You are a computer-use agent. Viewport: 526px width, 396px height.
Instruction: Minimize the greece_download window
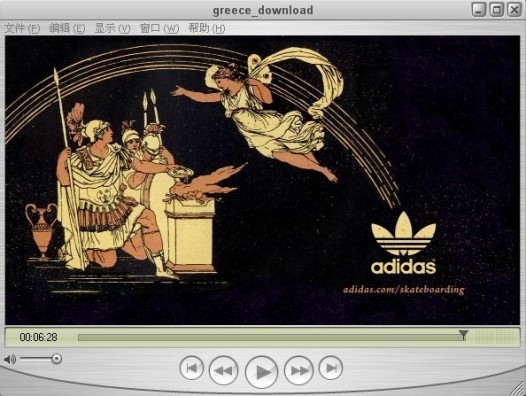click(479, 10)
